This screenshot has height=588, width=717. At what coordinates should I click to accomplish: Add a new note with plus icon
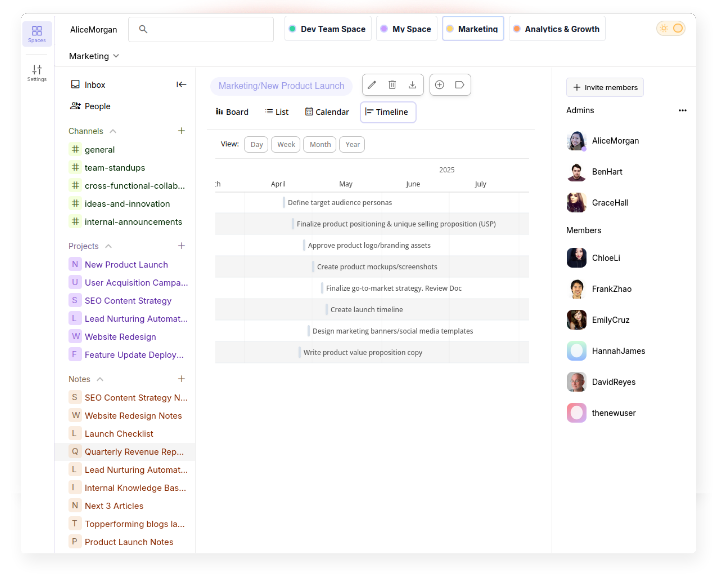click(x=181, y=379)
